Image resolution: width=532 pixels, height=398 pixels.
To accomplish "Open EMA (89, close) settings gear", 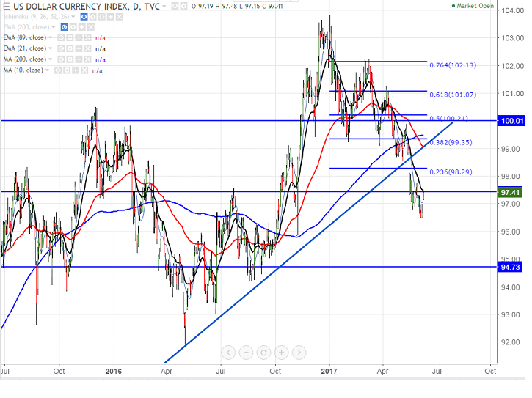I will coord(70,37).
